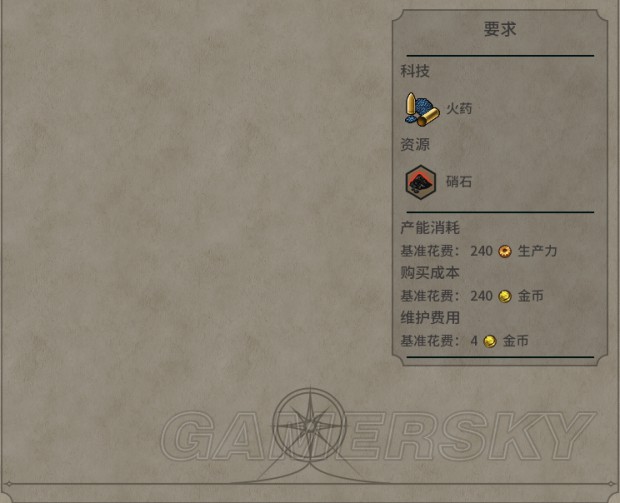Click the 240 production cost value
Image resolution: width=620 pixels, height=503 pixels.
pos(481,251)
